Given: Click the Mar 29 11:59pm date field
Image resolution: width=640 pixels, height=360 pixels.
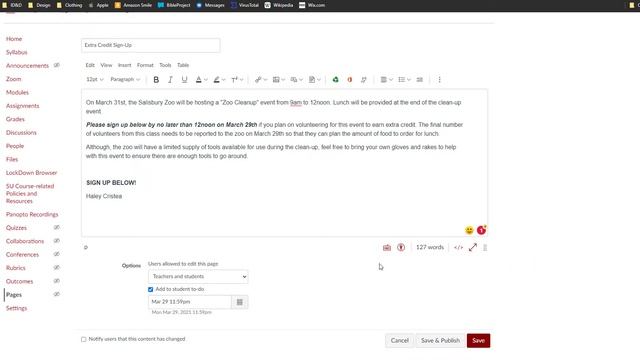Looking at the screenshot, I should (x=190, y=302).
